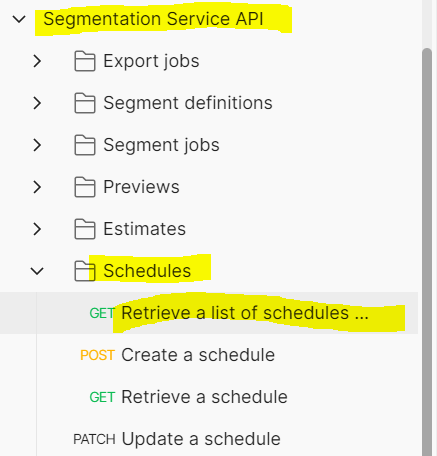Expand the Segment definitions chevron
This screenshot has width=437, height=456.
37,103
